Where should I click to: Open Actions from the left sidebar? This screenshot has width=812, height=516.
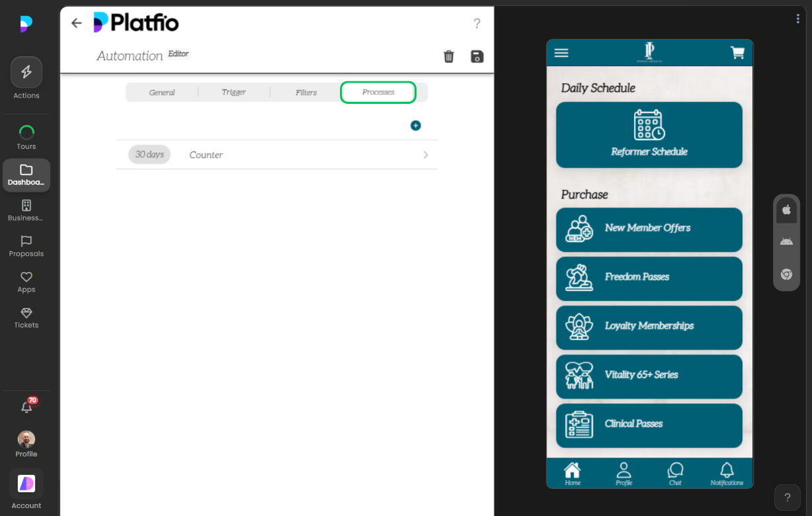point(26,71)
